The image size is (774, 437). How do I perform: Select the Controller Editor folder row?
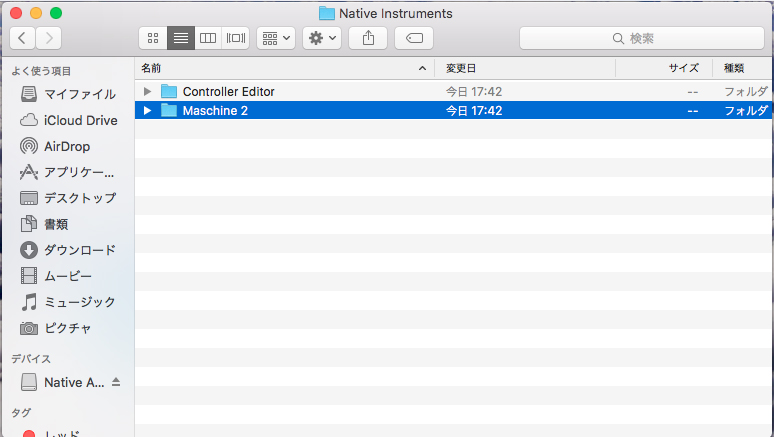click(300, 92)
